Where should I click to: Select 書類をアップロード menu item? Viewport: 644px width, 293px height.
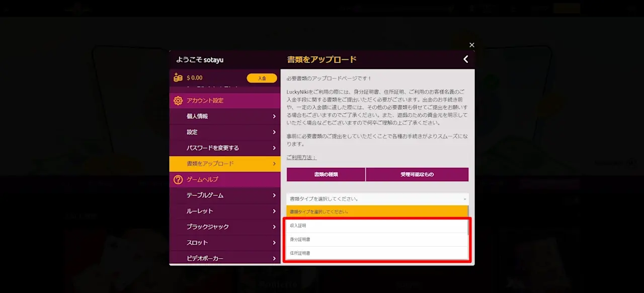225,164
